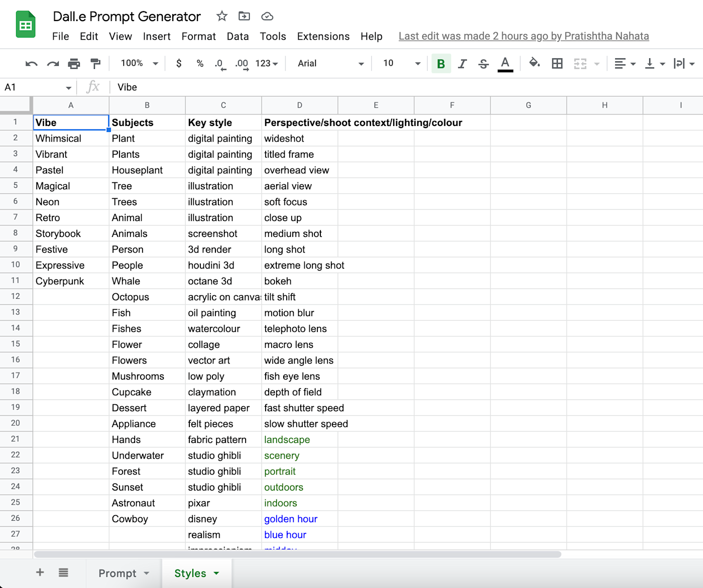The image size is (703, 588).
Task: Add a new sheet with plus icon
Action: pyautogui.click(x=40, y=572)
